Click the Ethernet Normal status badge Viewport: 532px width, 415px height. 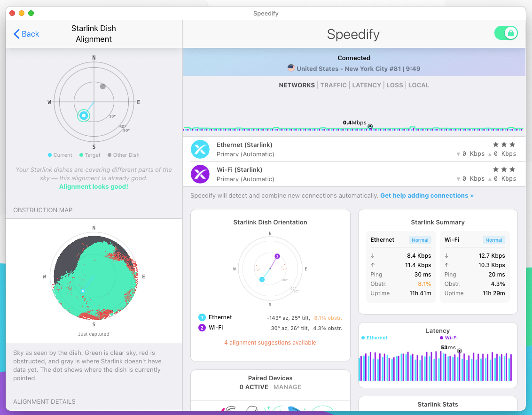pos(420,240)
